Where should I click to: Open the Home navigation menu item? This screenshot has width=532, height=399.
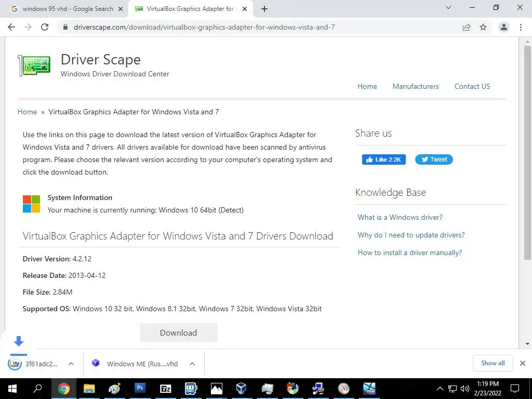[x=367, y=86]
